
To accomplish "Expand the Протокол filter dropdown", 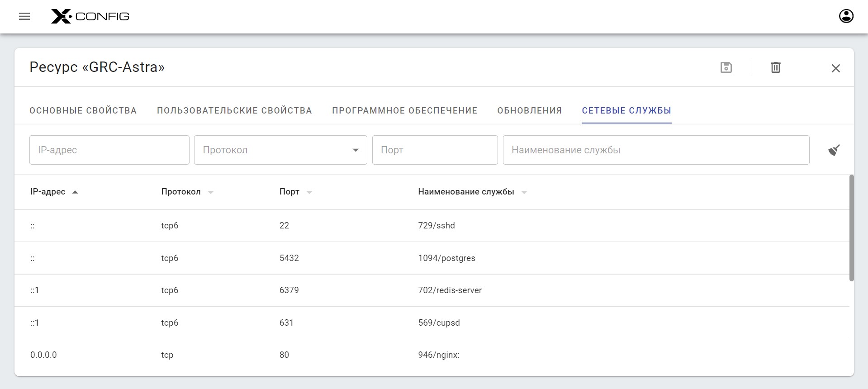I will pos(356,150).
